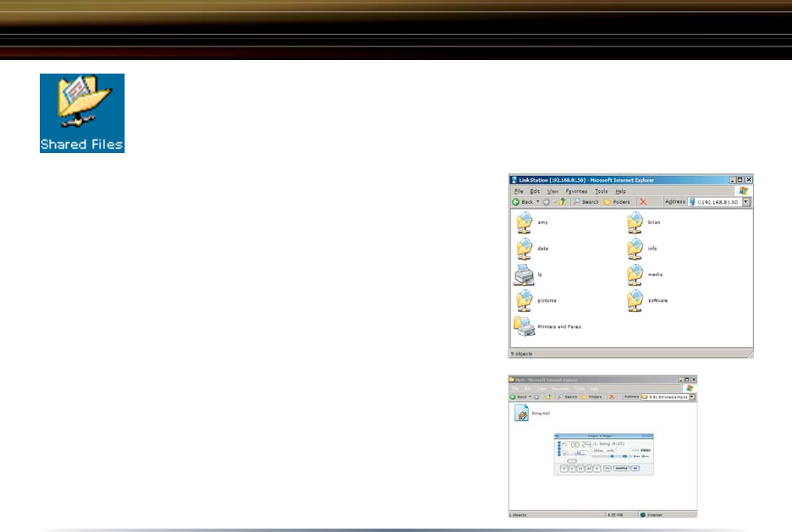Image resolution: width=792 pixels, height=532 pixels.
Task: Open the data shared folder
Action: point(531,249)
